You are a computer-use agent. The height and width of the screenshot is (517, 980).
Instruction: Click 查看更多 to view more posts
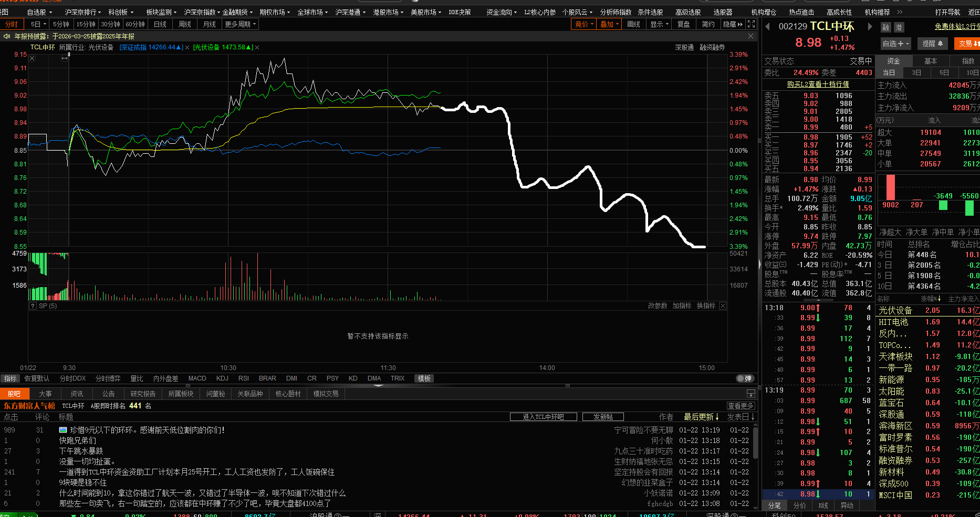tap(741, 406)
